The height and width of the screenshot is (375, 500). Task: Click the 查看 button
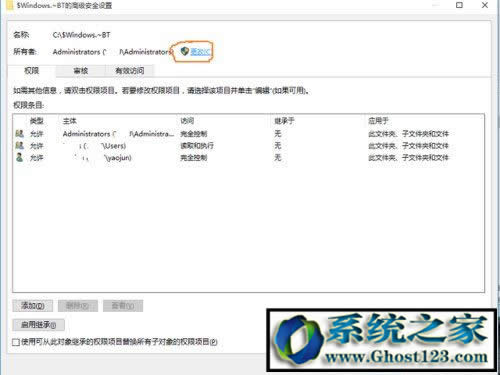tap(123, 306)
